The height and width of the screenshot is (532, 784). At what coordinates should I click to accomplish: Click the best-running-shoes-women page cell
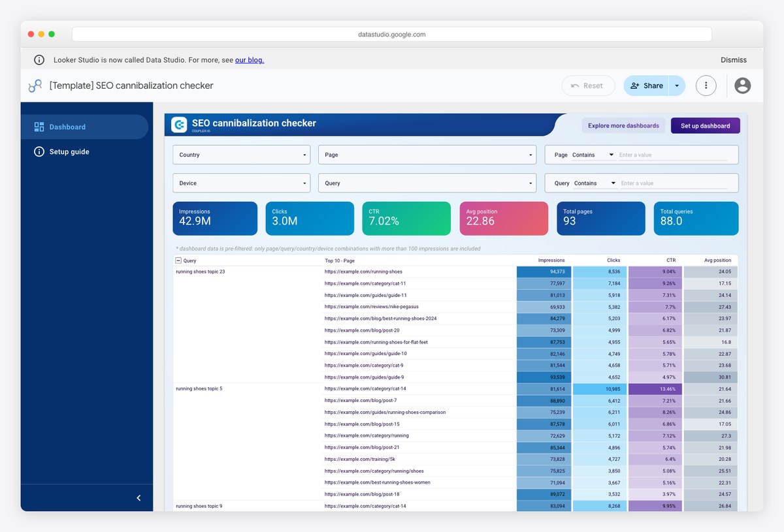(x=377, y=482)
